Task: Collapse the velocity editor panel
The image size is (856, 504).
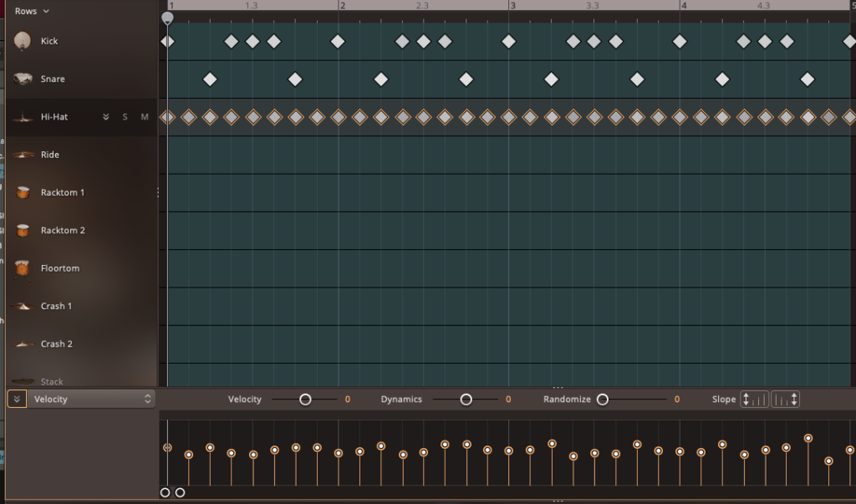Action: [x=16, y=400]
